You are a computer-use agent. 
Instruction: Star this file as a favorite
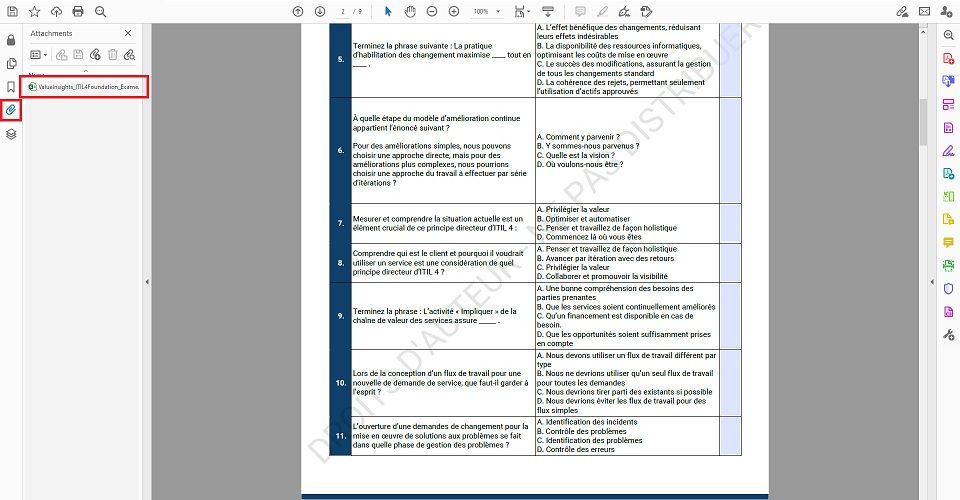[34, 11]
